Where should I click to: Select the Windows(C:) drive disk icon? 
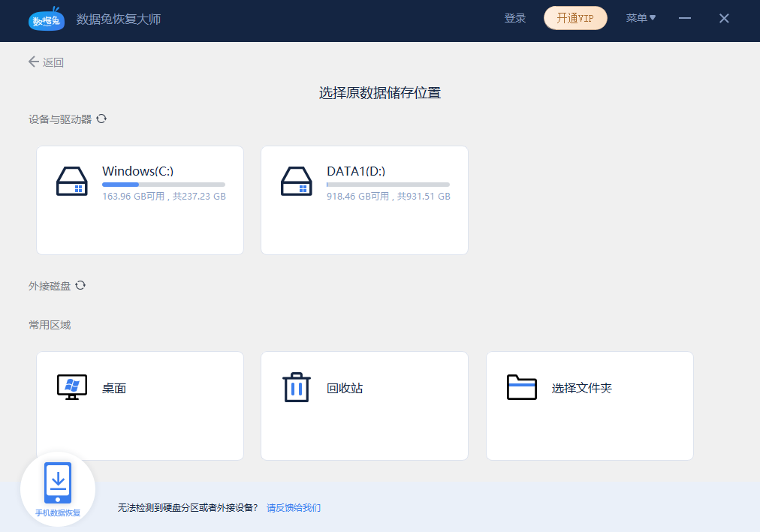71,181
